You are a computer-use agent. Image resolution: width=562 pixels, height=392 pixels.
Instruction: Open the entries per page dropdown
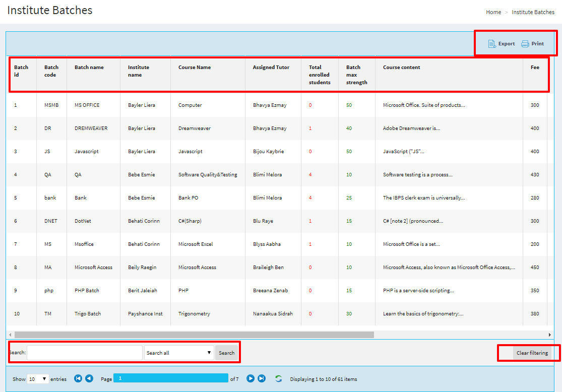click(38, 379)
